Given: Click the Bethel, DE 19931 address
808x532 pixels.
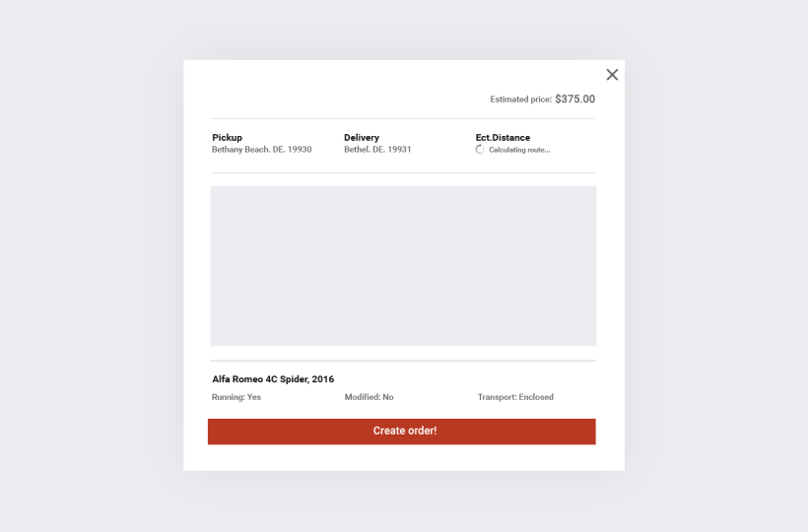Looking at the screenshot, I should tap(377, 150).
